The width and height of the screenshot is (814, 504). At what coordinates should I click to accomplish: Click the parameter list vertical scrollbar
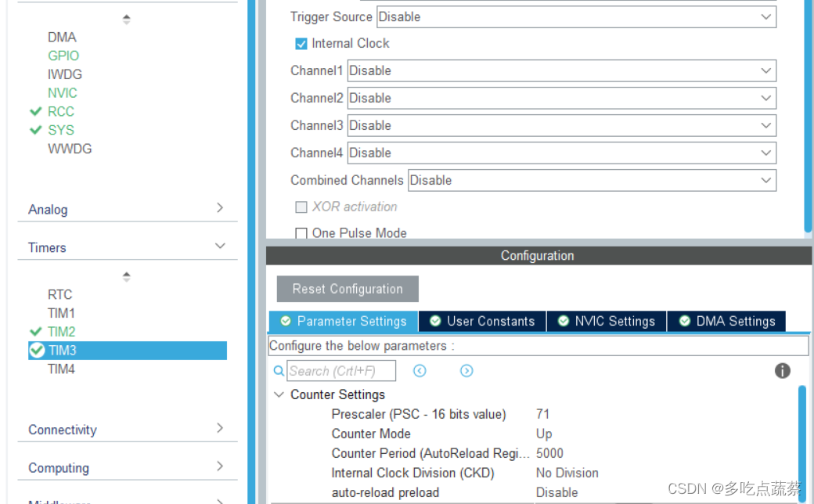802,444
